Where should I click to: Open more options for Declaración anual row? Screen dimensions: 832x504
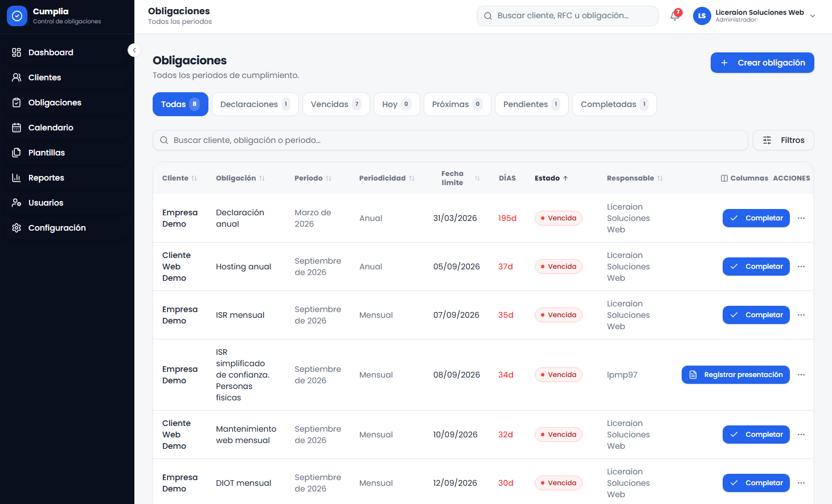coord(801,218)
